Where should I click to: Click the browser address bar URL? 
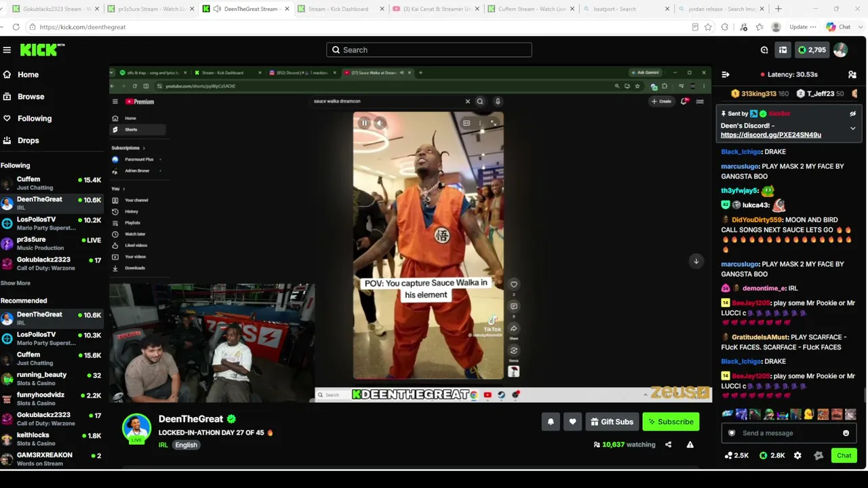83,27
